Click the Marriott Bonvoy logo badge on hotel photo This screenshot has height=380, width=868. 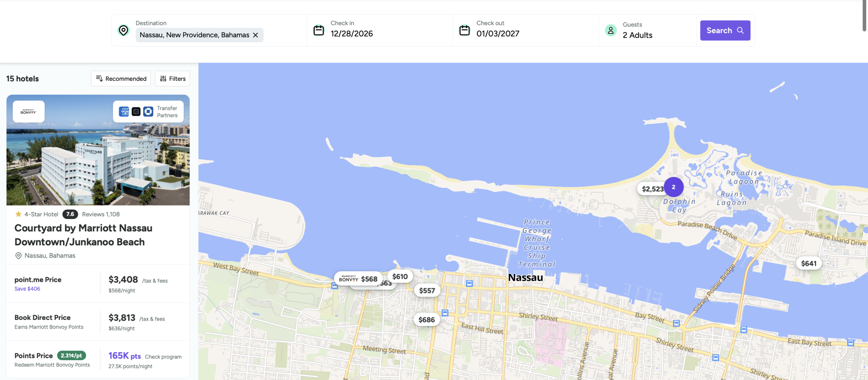tap(28, 111)
